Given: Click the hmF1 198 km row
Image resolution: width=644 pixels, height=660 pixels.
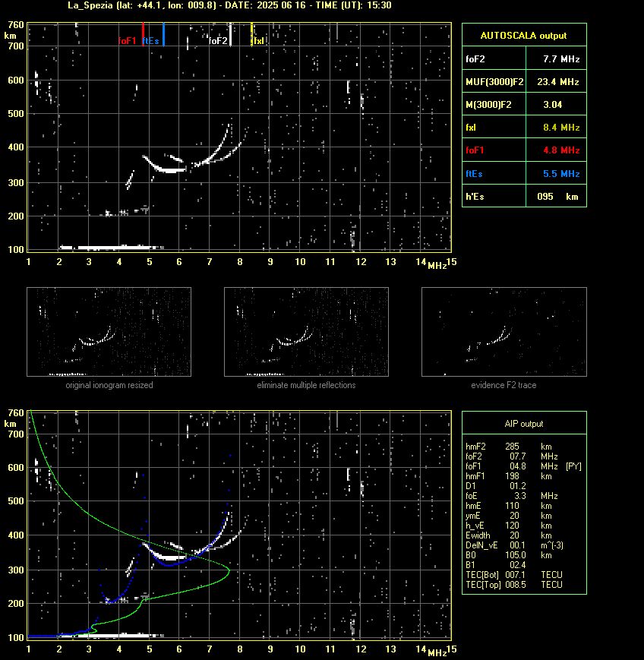Looking at the screenshot, I should (x=509, y=476).
